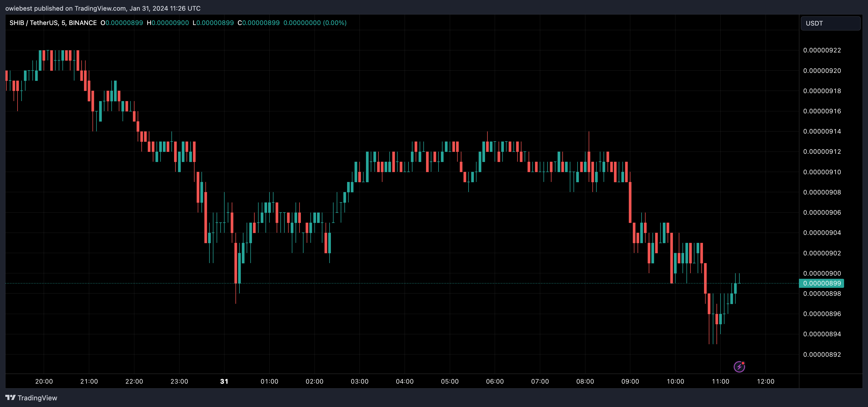Image resolution: width=868 pixels, height=407 pixels.
Task: Click the close value C0.00000899
Action: click(x=258, y=23)
